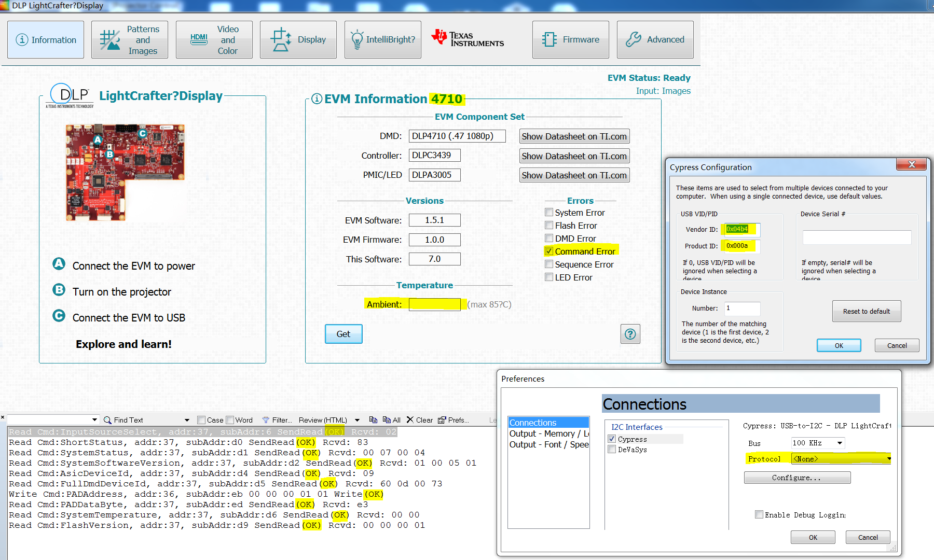This screenshot has height=560, width=934.
Task: Check the DeVaSys I2C interface
Action: tap(612, 449)
